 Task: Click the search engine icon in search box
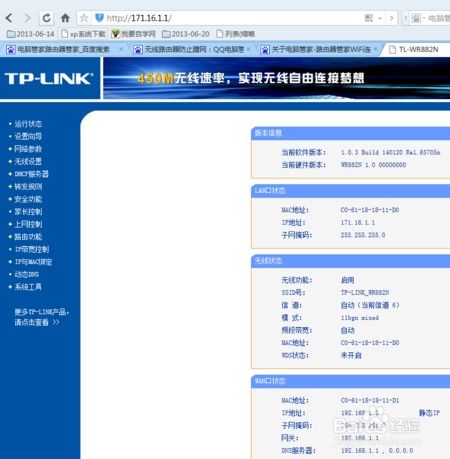(x=416, y=18)
